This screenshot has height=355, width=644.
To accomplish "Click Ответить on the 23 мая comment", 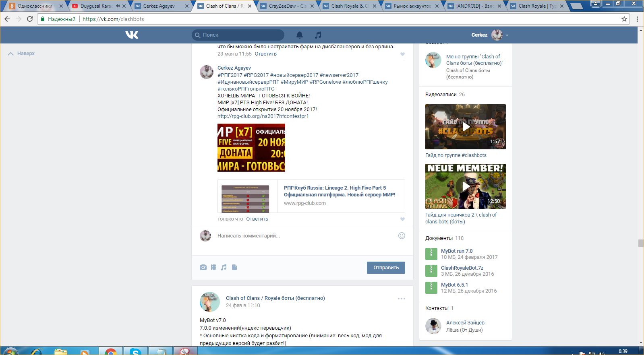I will tap(266, 54).
